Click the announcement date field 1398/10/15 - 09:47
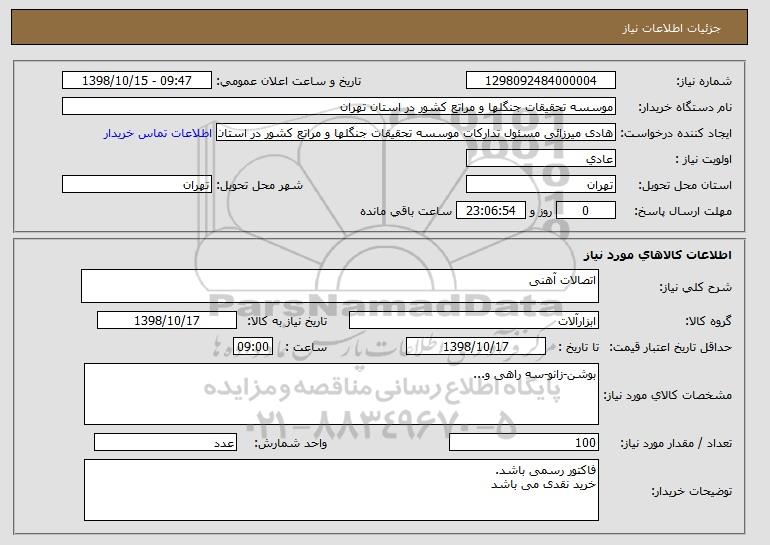The image size is (770, 545). (137, 81)
